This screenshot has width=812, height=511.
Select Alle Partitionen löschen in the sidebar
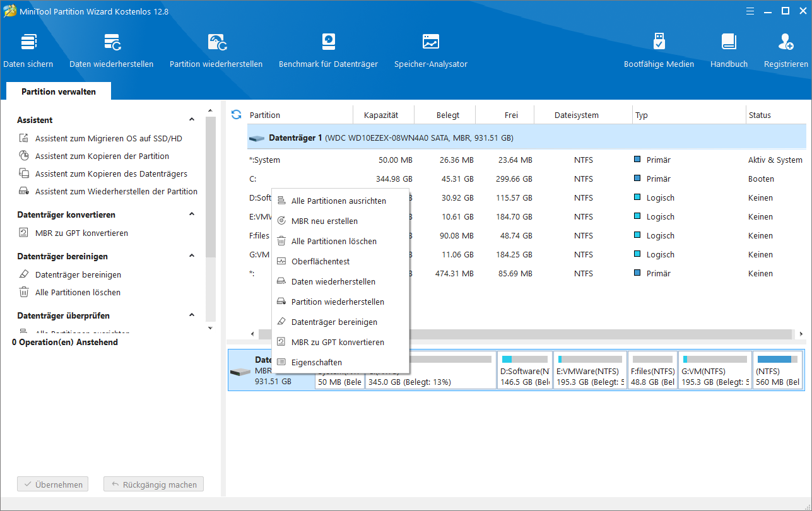point(78,292)
